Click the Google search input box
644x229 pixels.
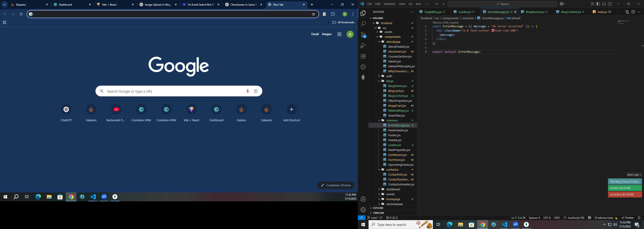tap(179, 91)
